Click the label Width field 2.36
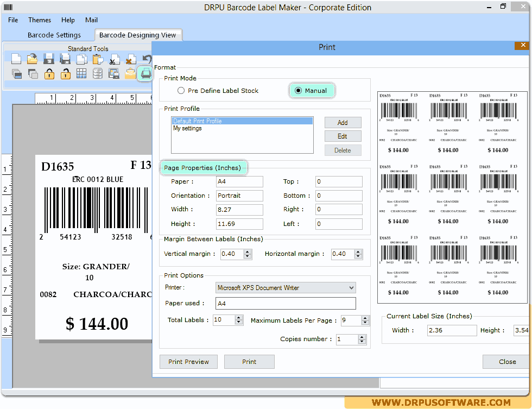 pyautogui.click(x=452, y=330)
